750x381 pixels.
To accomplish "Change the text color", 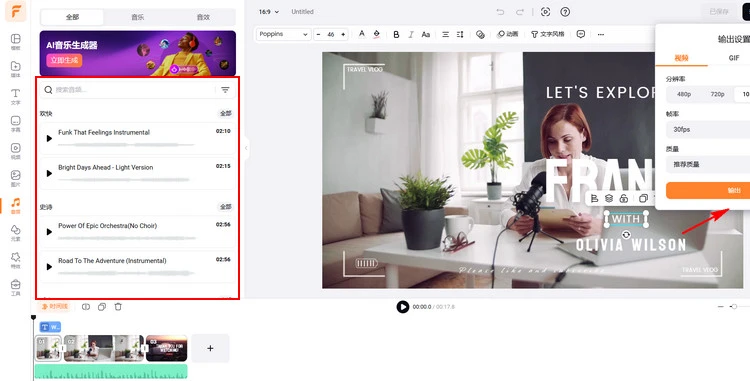I will point(362,34).
